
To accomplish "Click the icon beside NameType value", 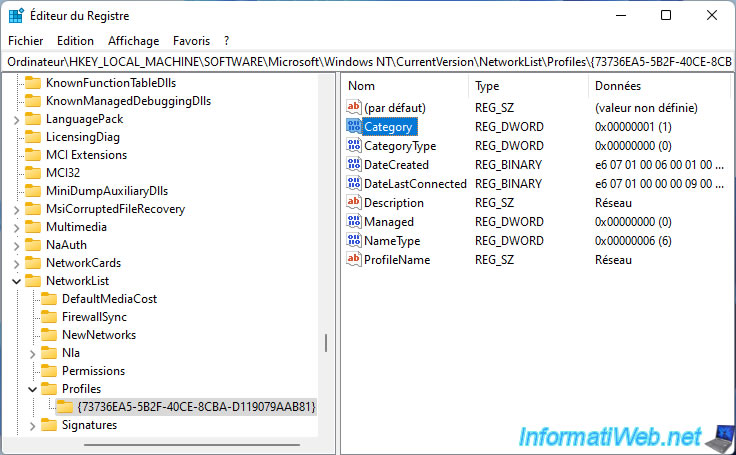I will click(x=353, y=241).
